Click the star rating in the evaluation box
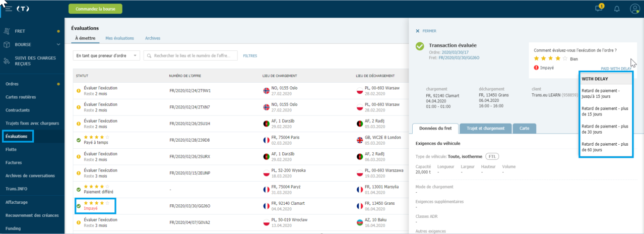 point(550,59)
